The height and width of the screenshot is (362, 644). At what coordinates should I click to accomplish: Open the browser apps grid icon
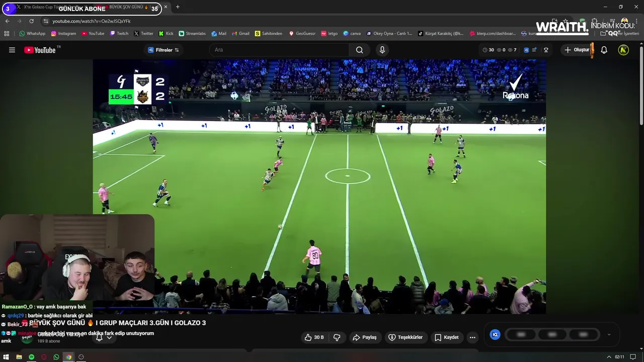click(7, 34)
